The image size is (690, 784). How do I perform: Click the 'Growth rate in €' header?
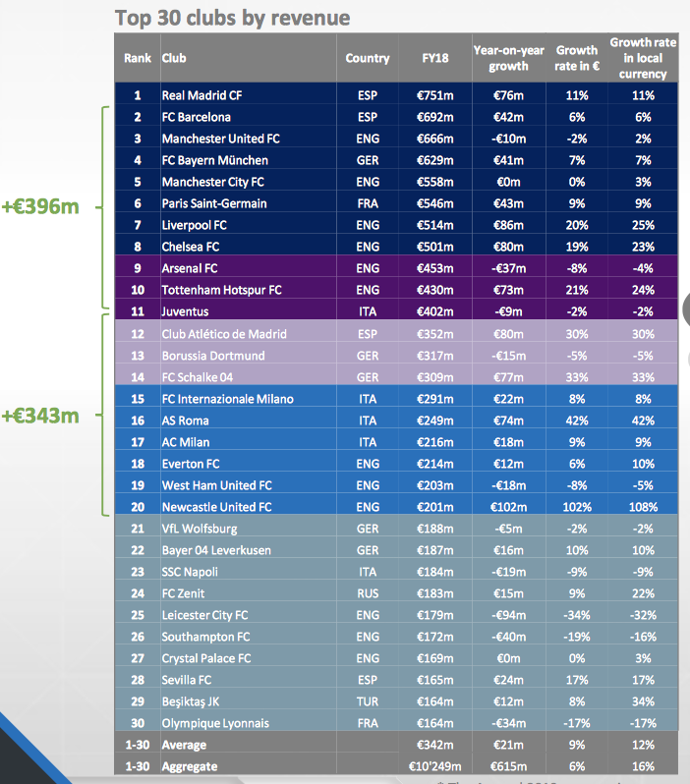[x=577, y=58]
